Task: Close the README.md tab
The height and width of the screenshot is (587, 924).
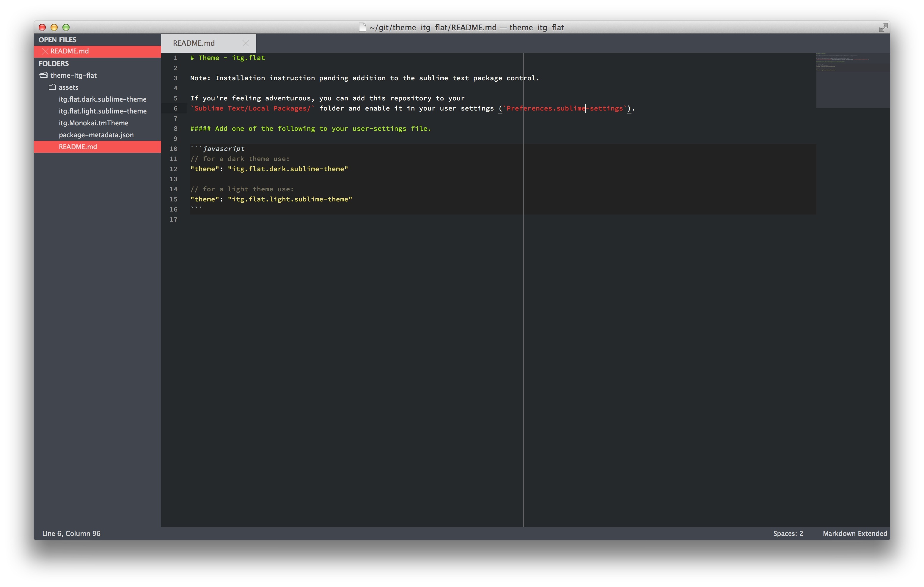Action: [246, 43]
